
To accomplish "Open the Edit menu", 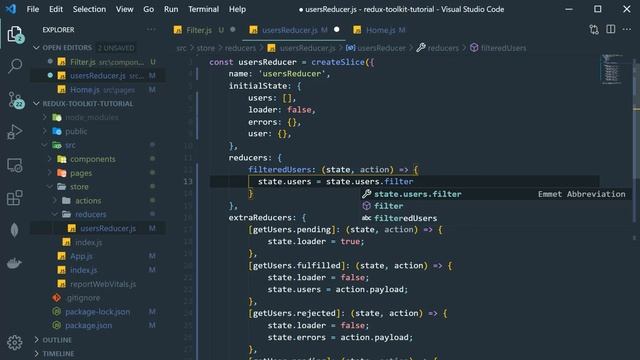I will coord(56,9).
